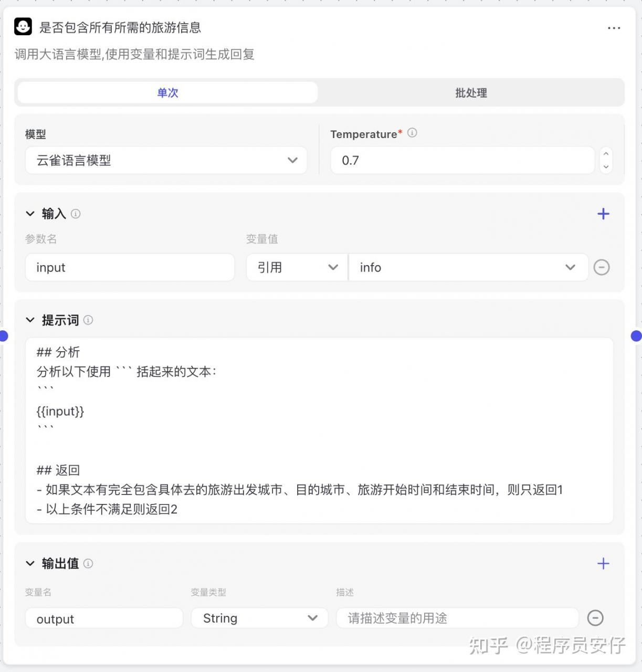
Task: Click the LLM node avatar icon
Action: (23, 26)
